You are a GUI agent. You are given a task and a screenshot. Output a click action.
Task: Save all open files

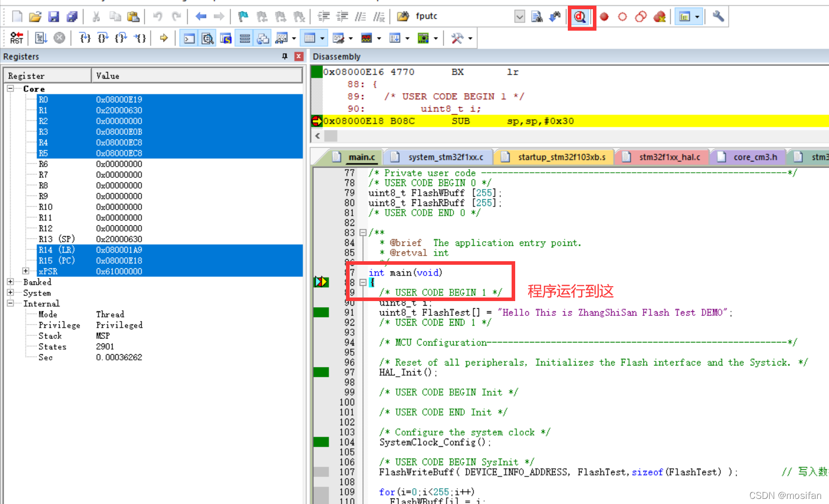point(72,16)
